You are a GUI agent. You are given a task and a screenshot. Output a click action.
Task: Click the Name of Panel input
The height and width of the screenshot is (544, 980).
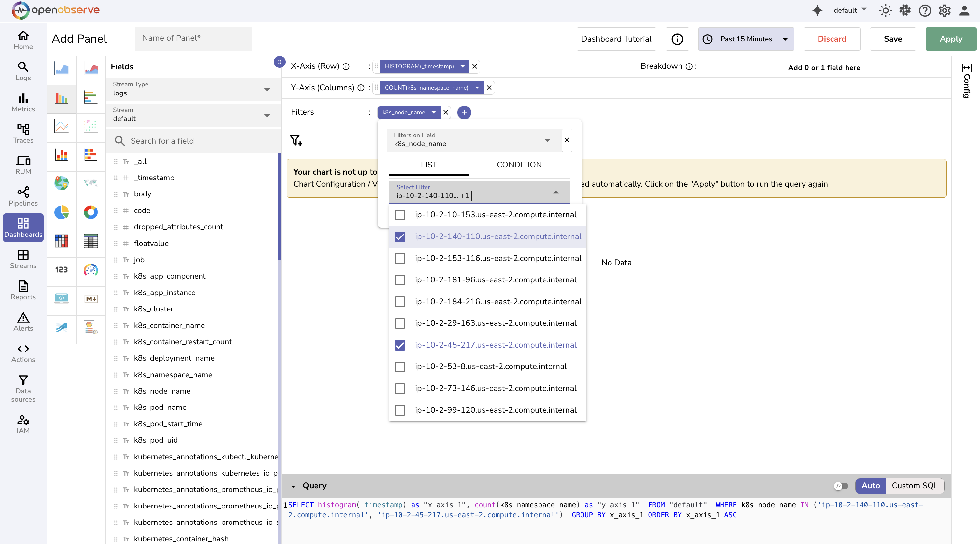193,39
